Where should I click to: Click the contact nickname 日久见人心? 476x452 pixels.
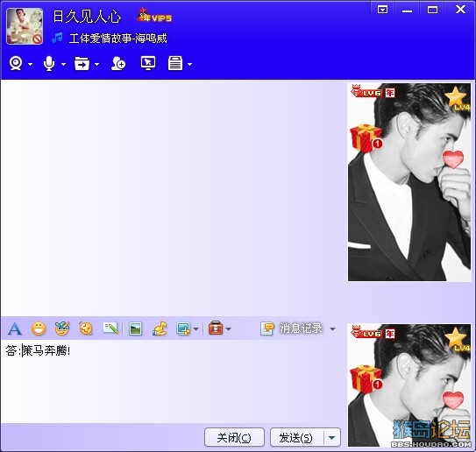(87, 17)
